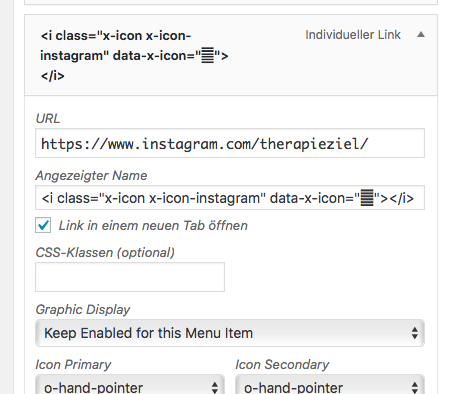Click the up-down arrows of the Graphic Display select

(x=414, y=333)
